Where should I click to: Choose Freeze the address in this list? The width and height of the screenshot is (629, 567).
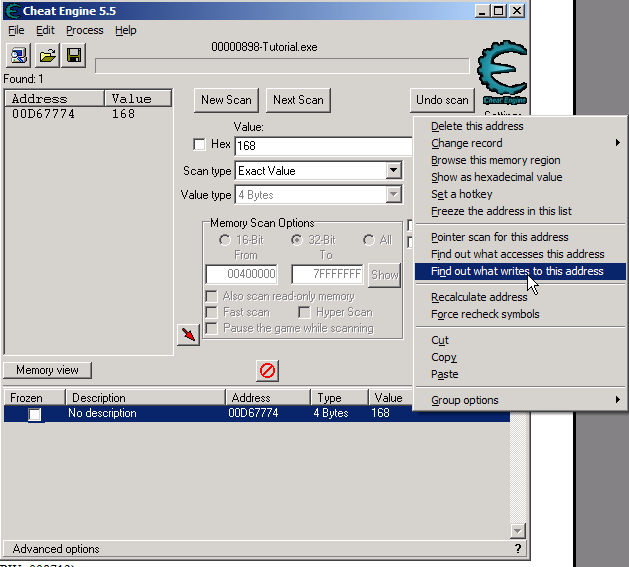pyautogui.click(x=520, y=211)
